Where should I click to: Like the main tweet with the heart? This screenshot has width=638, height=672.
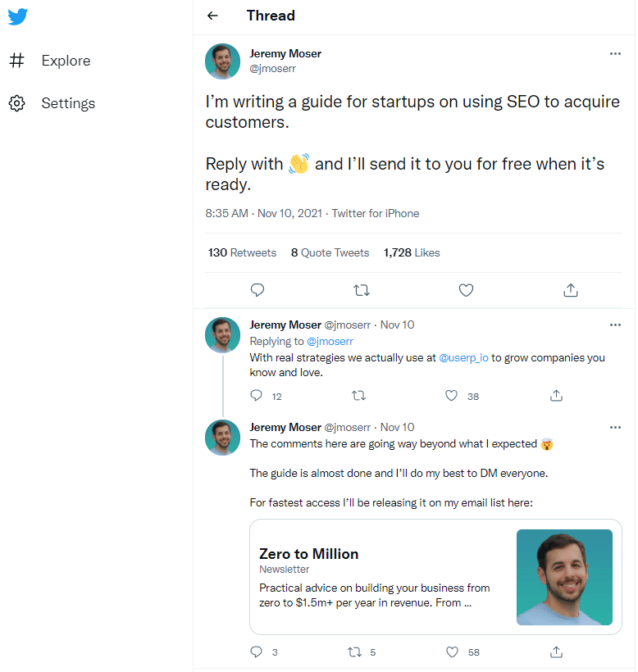tap(466, 290)
